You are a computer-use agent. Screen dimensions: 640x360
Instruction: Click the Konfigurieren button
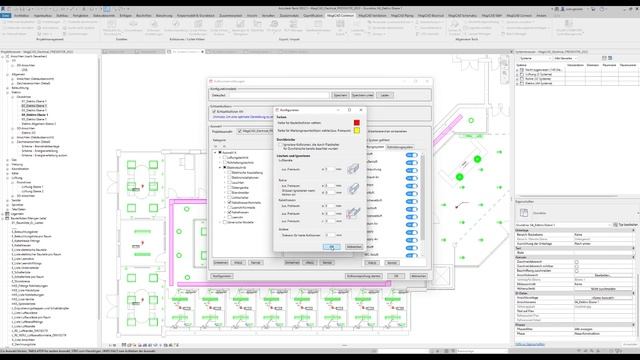point(222,276)
